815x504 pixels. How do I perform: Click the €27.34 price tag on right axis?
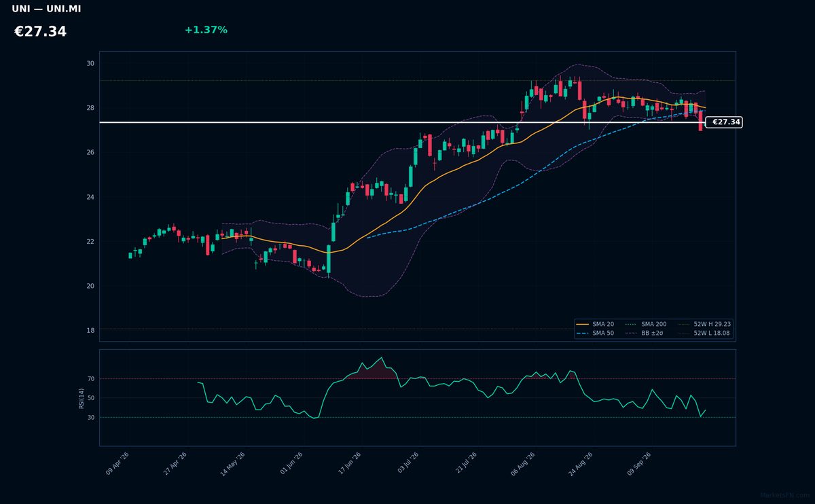725,122
